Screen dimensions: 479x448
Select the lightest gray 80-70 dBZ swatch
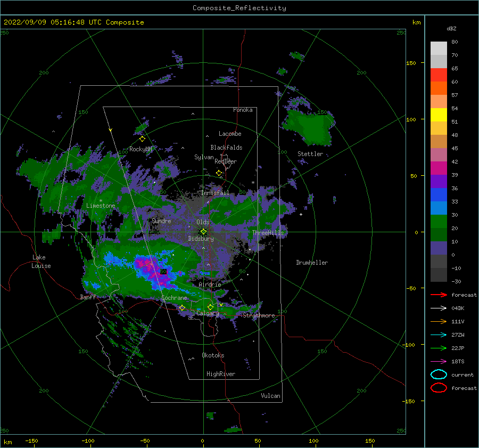coord(439,48)
